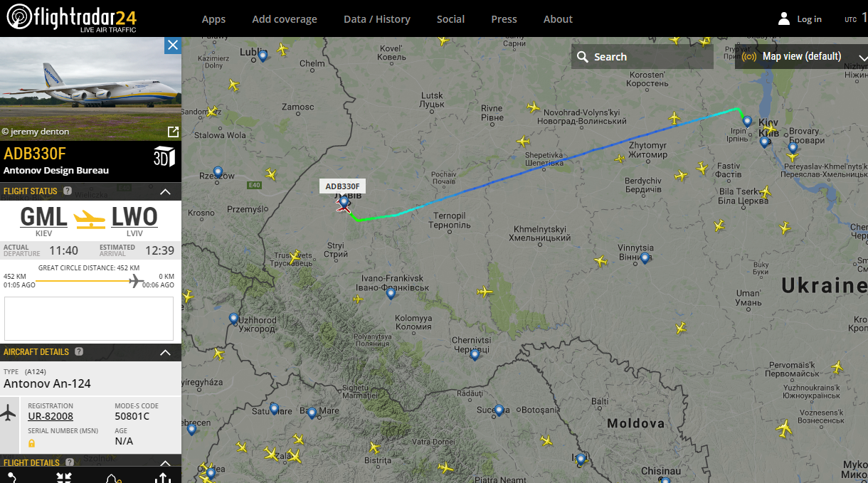Open the Map view (default) dropdown
The image size is (868, 483).
click(802, 56)
